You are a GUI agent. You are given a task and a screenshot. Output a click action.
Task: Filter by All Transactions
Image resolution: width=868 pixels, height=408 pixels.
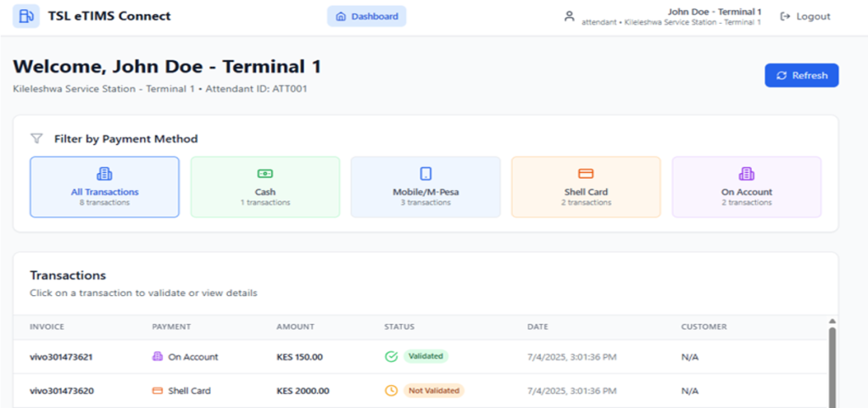point(104,187)
